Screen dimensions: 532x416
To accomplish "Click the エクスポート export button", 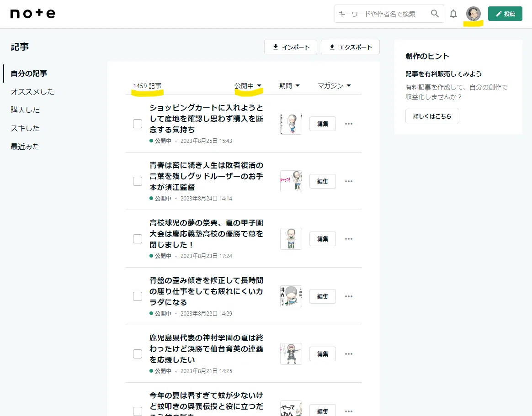I will [x=350, y=47].
